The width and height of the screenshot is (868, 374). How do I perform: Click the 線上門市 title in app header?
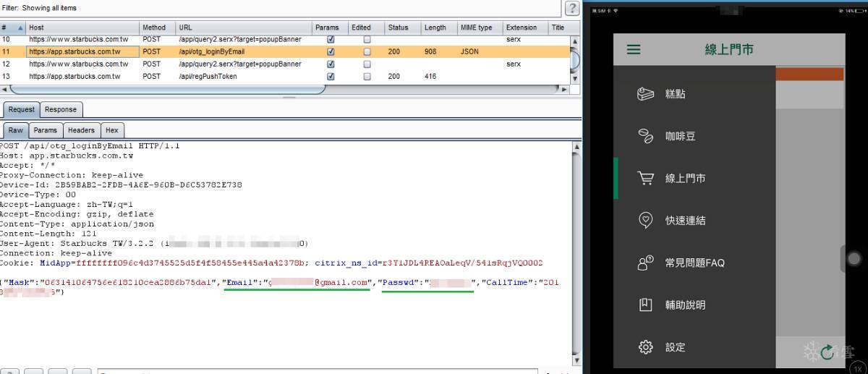tap(729, 50)
